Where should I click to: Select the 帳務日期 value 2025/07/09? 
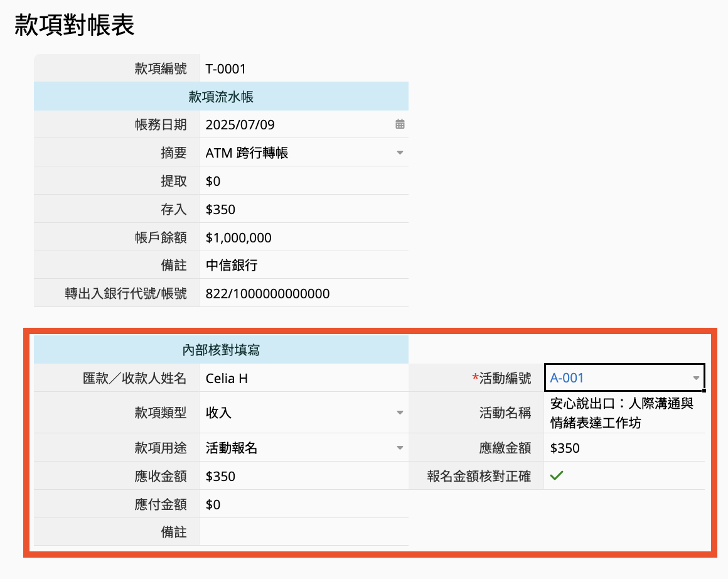coord(240,124)
